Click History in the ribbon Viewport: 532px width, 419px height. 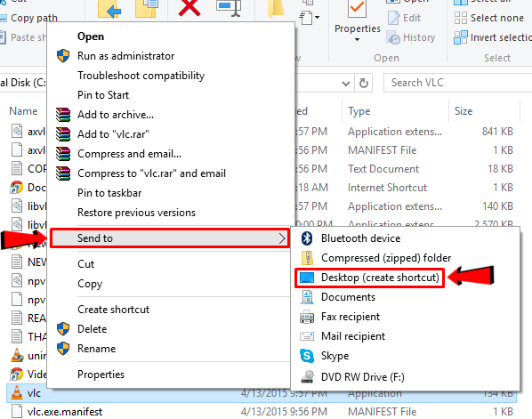point(411,37)
